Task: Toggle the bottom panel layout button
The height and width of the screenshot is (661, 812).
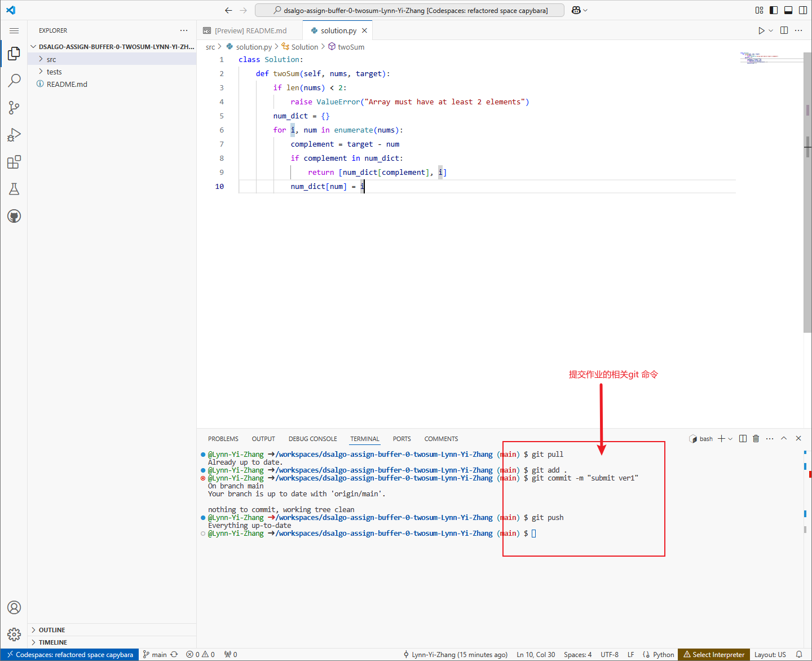Action: (x=788, y=10)
